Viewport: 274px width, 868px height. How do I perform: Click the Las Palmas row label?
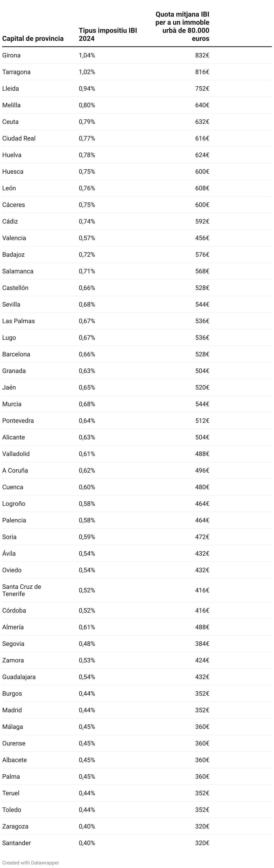(x=19, y=321)
